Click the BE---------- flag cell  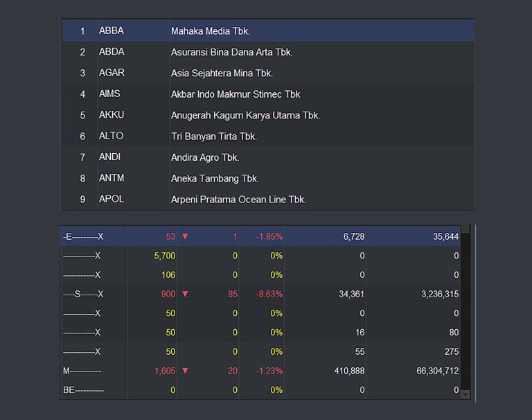pos(83,390)
